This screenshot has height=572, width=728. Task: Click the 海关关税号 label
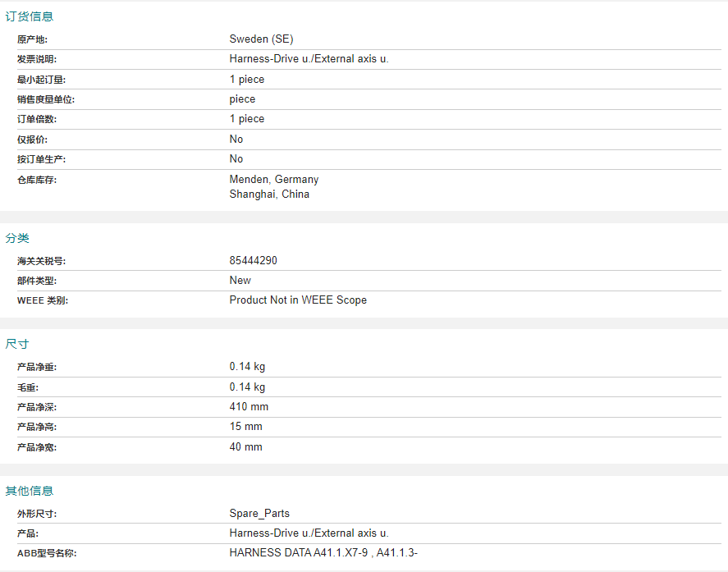click(x=41, y=261)
